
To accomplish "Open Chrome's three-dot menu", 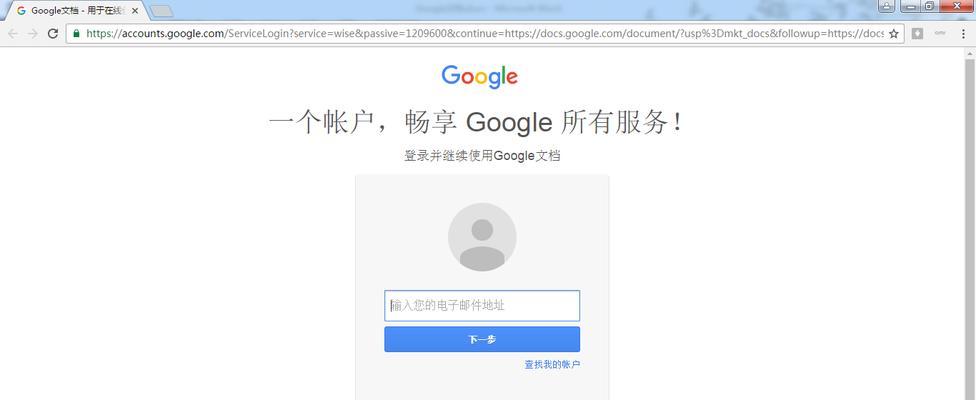I will pos(963,34).
